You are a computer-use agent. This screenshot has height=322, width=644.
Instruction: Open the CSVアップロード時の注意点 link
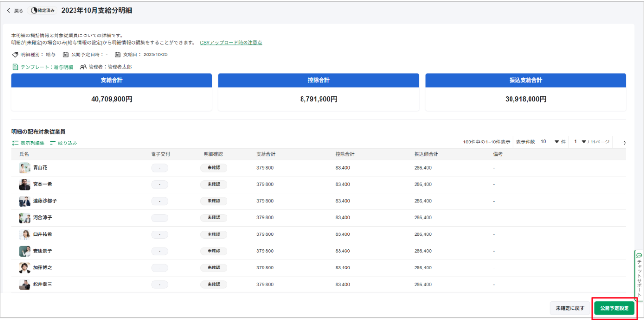click(230, 43)
